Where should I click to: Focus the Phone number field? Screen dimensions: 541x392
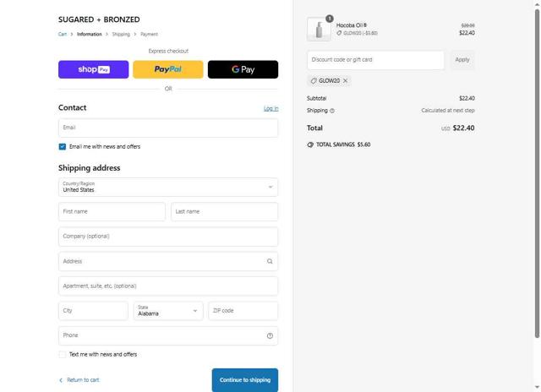click(168, 335)
